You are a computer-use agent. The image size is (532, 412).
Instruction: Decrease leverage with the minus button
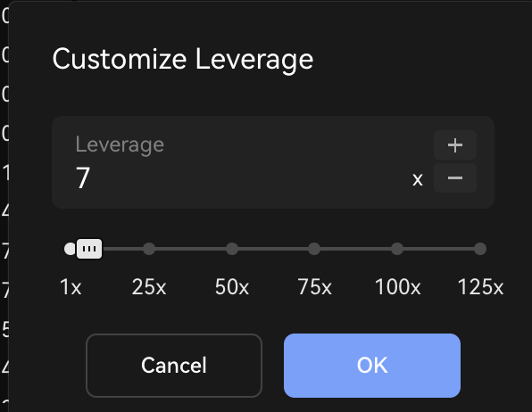pyautogui.click(x=455, y=178)
